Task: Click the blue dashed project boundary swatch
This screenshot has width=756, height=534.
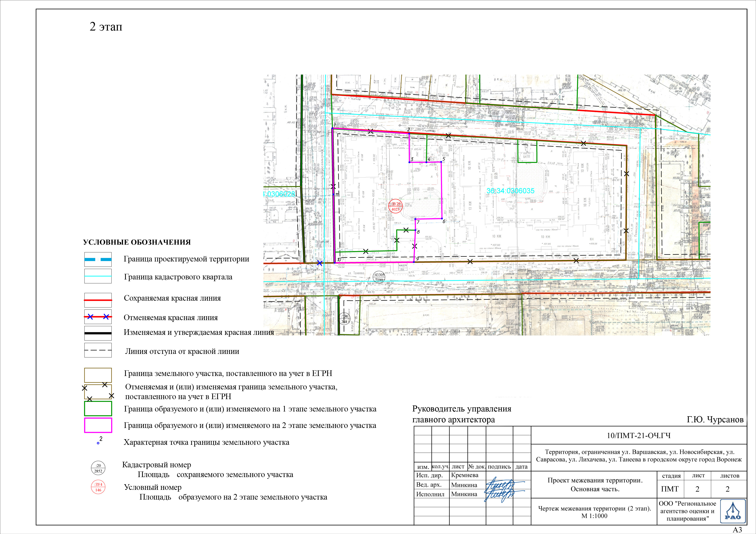Action: [x=98, y=259]
